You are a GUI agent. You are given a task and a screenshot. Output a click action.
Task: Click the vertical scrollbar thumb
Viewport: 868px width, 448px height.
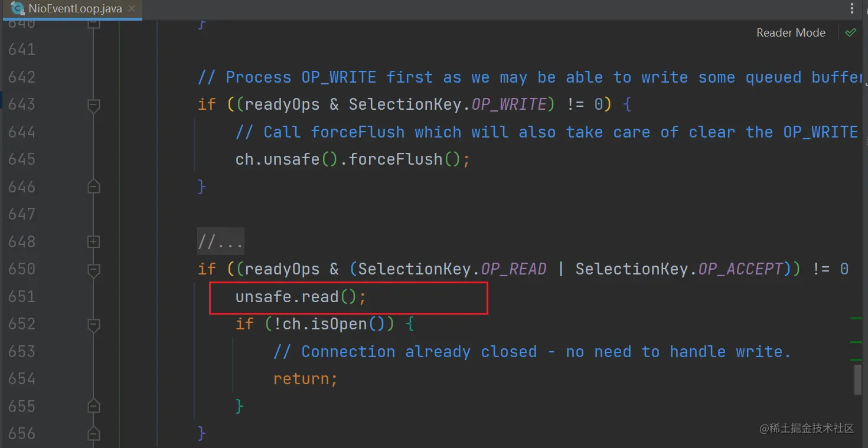click(x=858, y=380)
